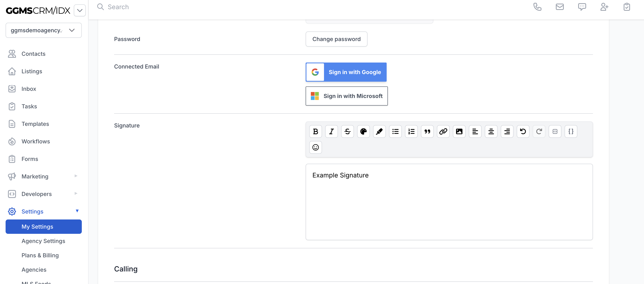The image size is (644, 284).
Task: Toggle bold formatting in signature editor
Action: coord(315,131)
